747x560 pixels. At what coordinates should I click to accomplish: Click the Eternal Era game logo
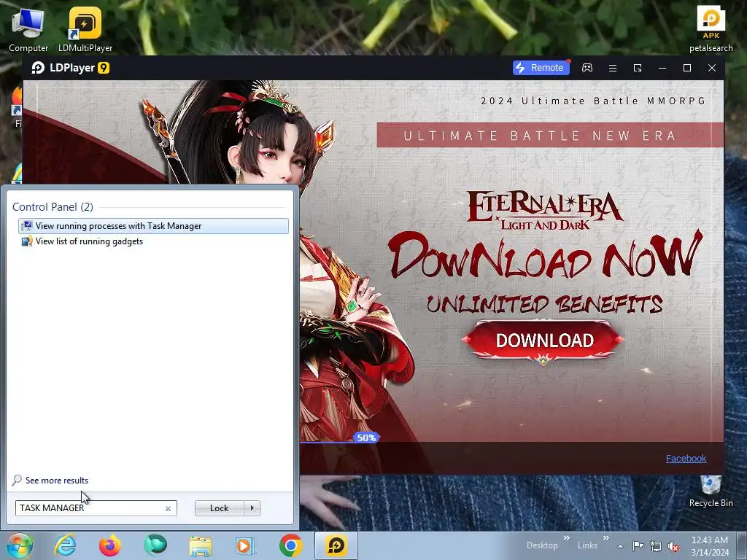(x=544, y=210)
